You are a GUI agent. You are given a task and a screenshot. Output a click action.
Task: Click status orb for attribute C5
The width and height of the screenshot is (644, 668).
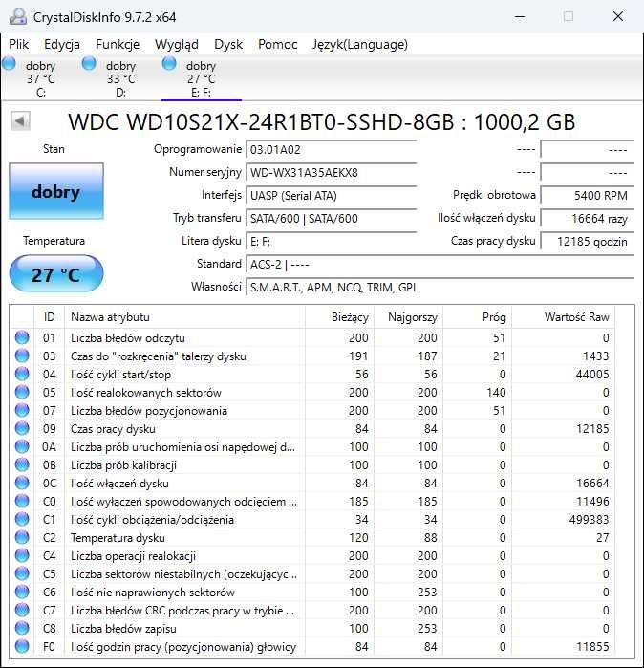(x=22, y=573)
